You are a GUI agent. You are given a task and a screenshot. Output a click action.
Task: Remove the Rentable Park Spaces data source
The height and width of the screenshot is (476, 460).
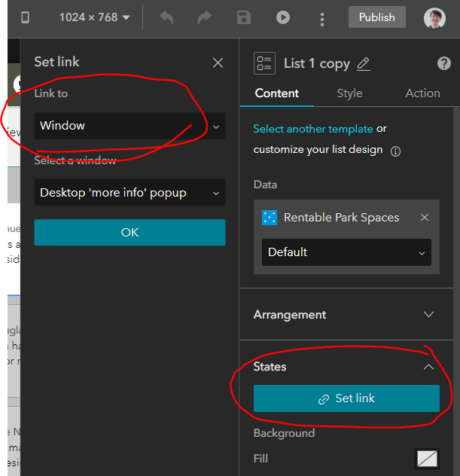tap(425, 218)
